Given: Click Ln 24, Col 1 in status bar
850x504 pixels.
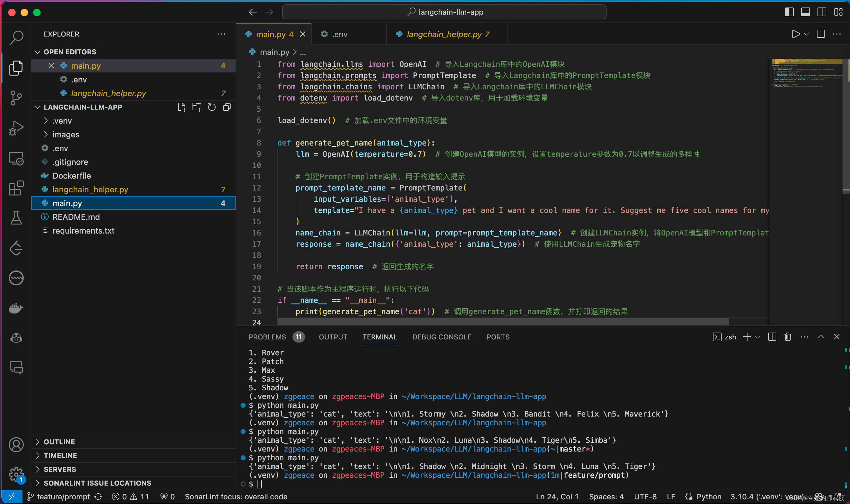Looking at the screenshot, I should click(x=557, y=497).
